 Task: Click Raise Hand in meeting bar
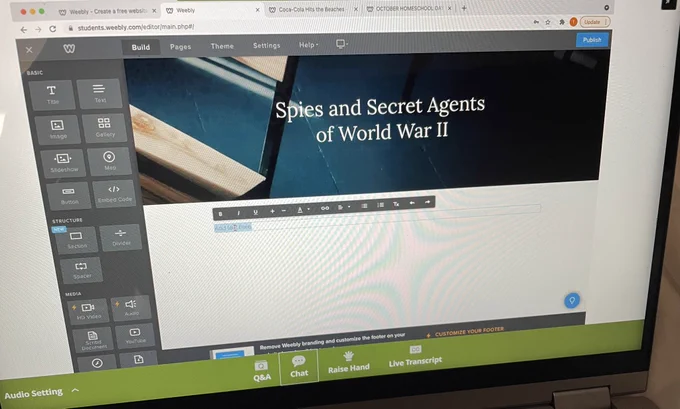[349, 362]
